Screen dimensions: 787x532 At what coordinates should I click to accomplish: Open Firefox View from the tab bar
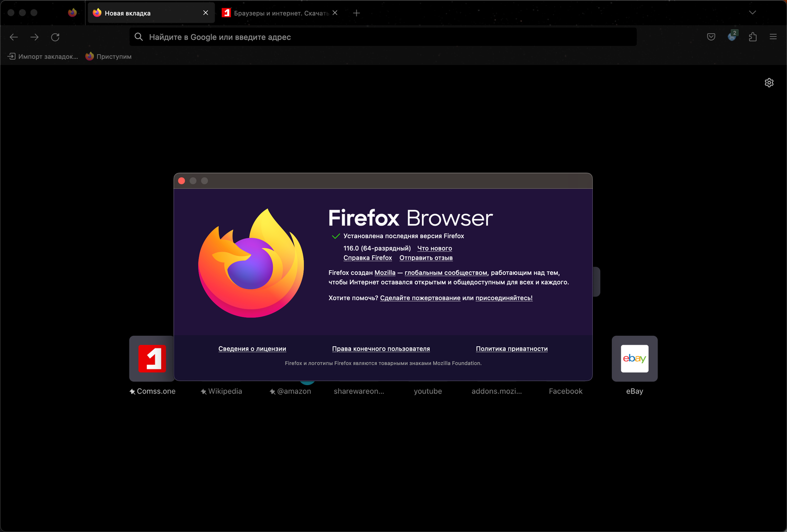pyautogui.click(x=72, y=13)
